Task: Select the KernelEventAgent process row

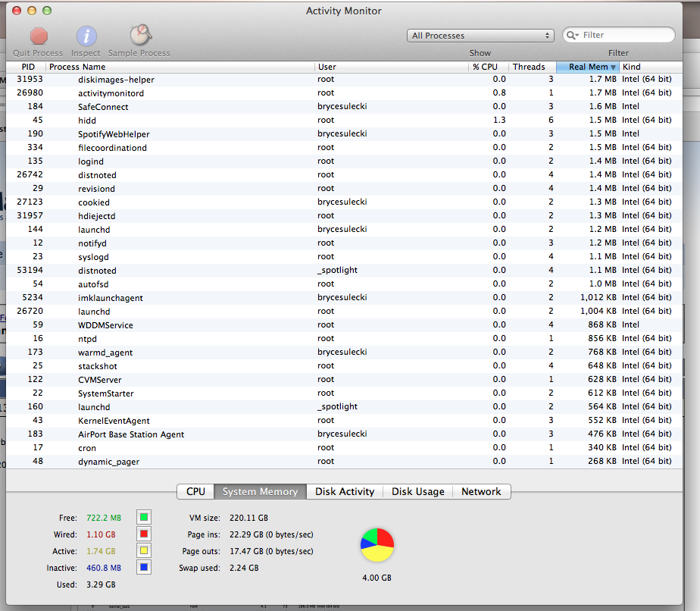Action: pyautogui.click(x=344, y=420)
